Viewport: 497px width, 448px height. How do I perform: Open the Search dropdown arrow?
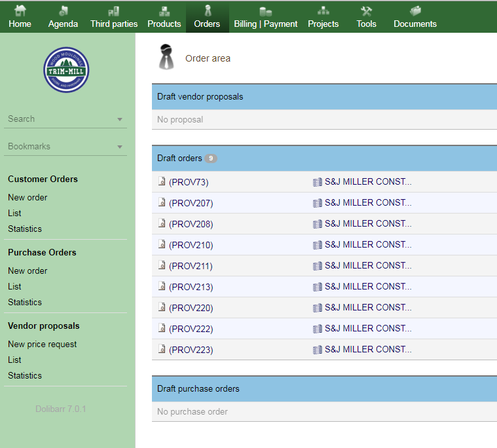pyautogui.click(x=120, y=119)
